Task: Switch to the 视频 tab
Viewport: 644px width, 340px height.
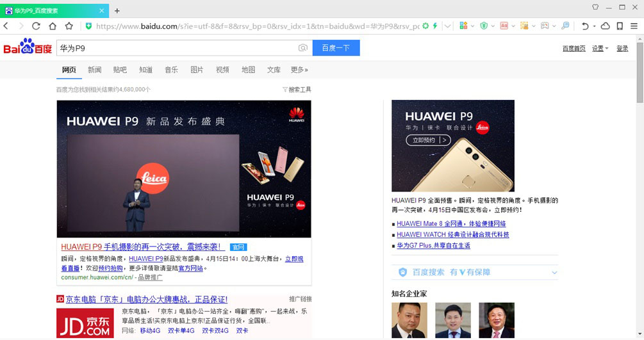Action: click(222, 70)
